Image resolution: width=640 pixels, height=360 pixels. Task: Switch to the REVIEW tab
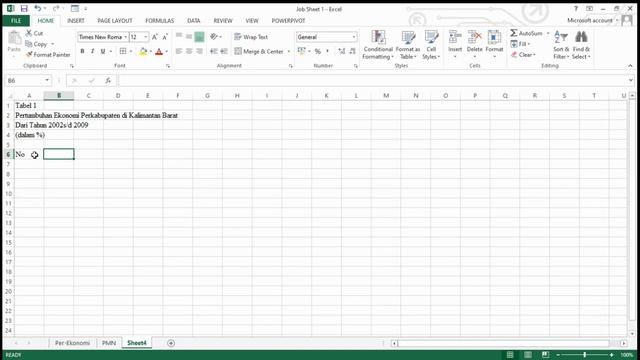point(223,20)
